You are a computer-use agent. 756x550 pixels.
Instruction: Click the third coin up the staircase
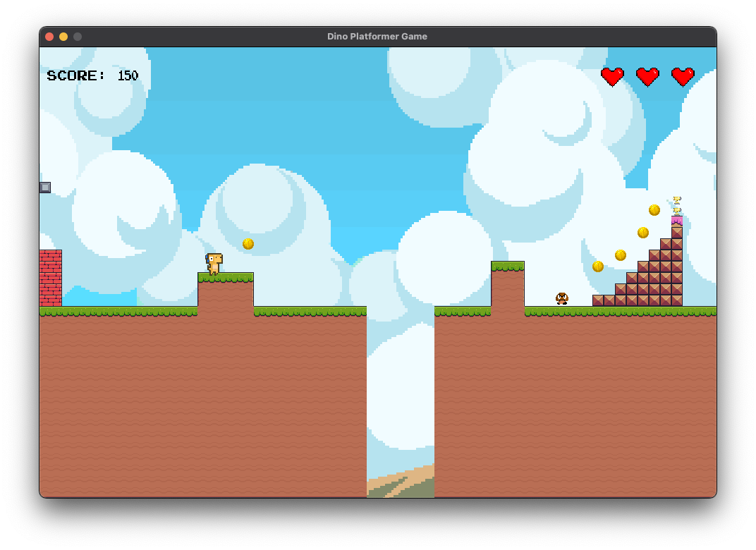[x=642, y=233]
